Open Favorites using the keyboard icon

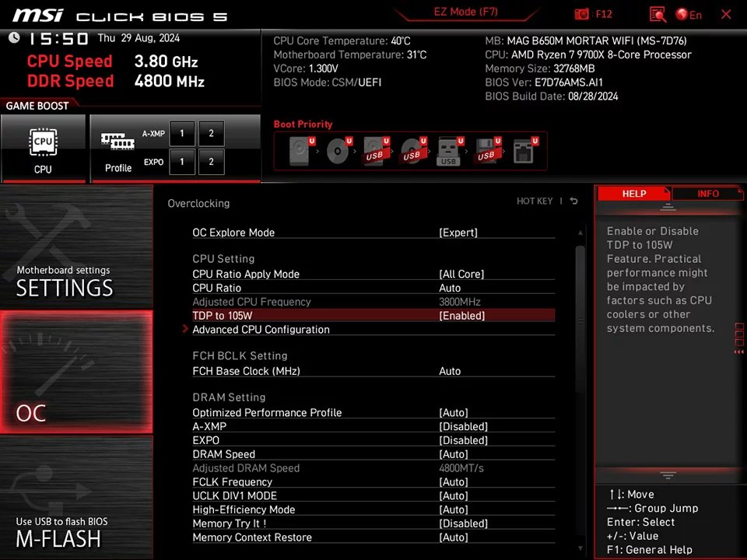[x=658, y=14]
